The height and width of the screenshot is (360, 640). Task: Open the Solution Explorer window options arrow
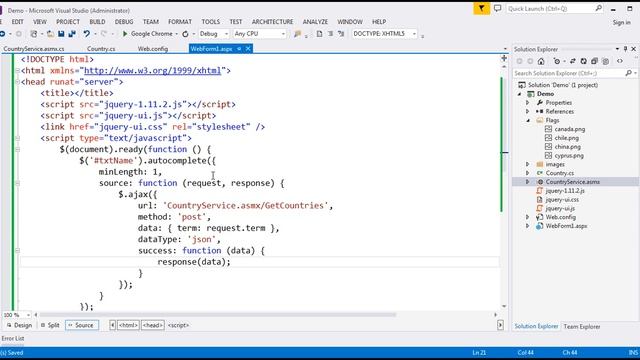tap(617, 49)
